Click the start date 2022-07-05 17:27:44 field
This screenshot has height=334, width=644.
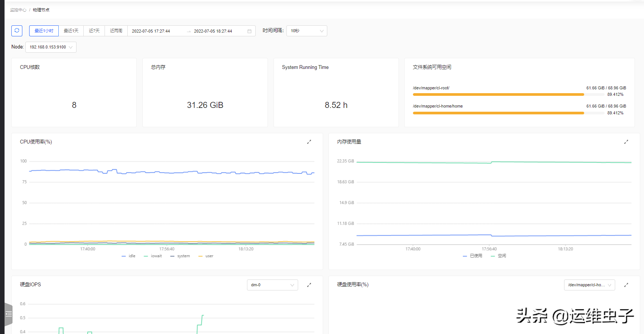tap(151, 31)
